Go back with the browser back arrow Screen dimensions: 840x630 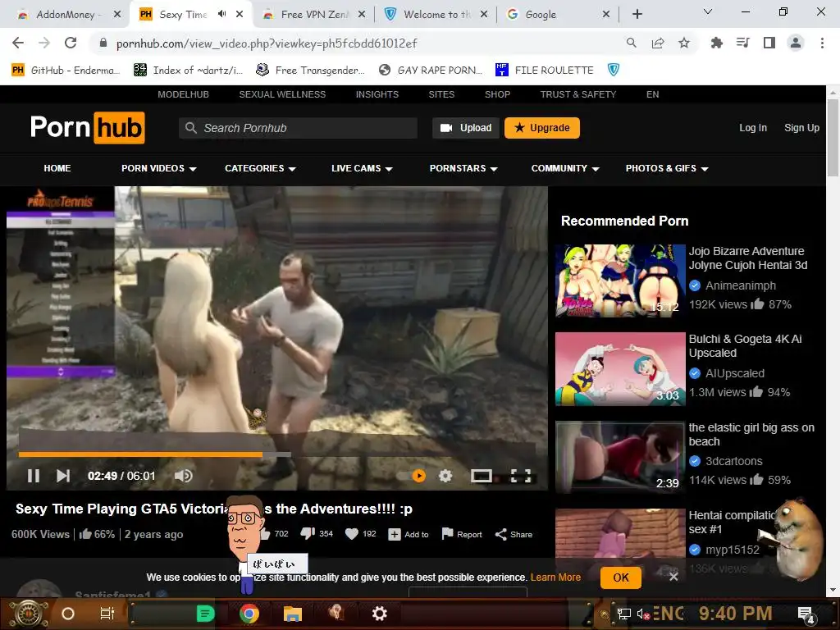tap(18, 43)
